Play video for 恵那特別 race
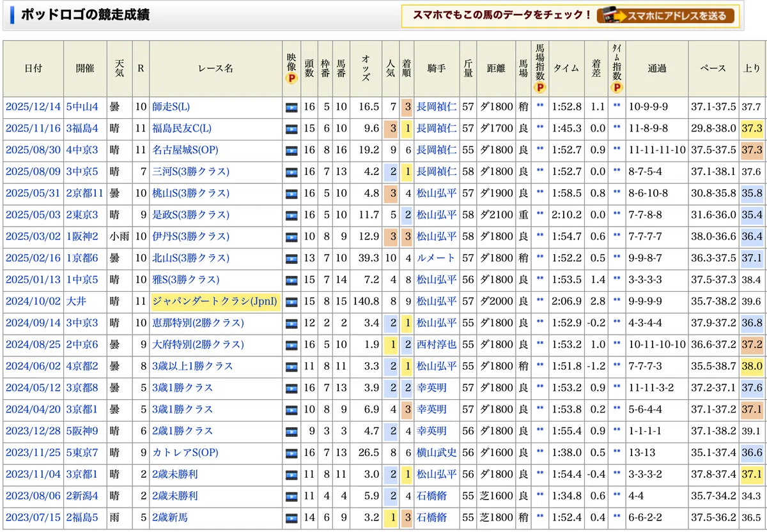 coord(291,324)
